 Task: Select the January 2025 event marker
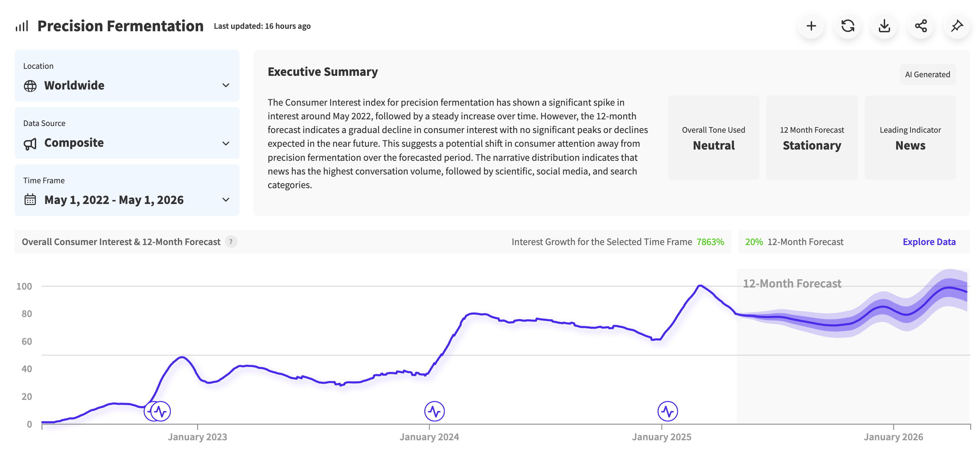click(x=668, y=411)
